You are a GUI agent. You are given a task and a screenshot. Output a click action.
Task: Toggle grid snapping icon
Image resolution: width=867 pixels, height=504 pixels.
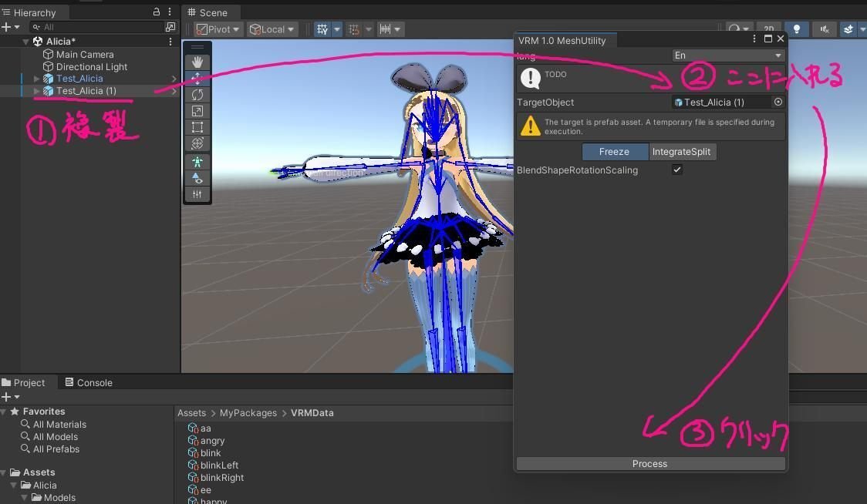[x=354, y=29]
